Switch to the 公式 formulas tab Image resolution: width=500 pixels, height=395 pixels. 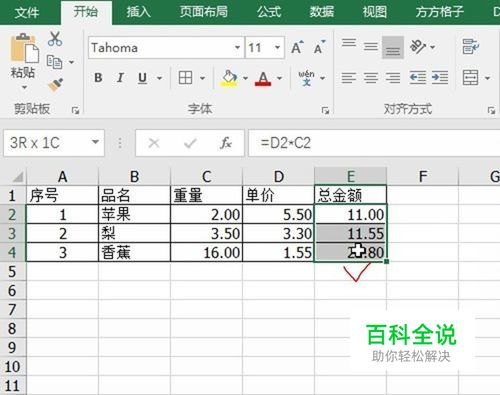(x=269, y=12)
